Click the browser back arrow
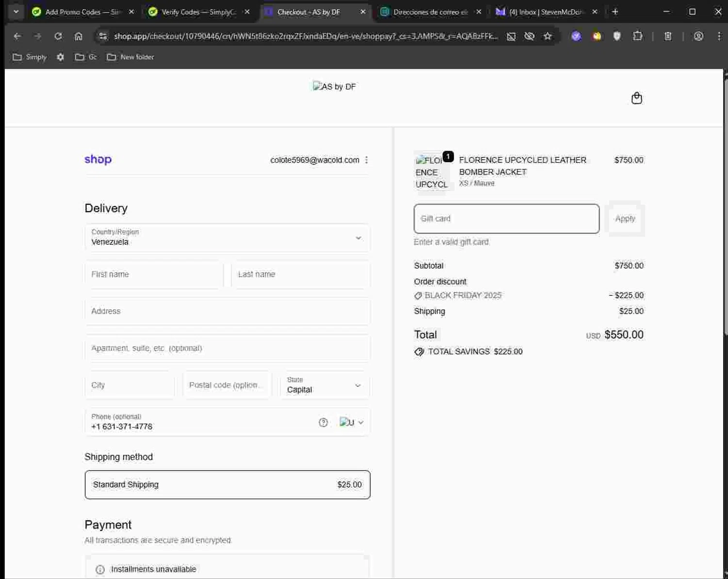Image resolution: width=728 pixels, height=579 pixels. click(x=17, y=36)
